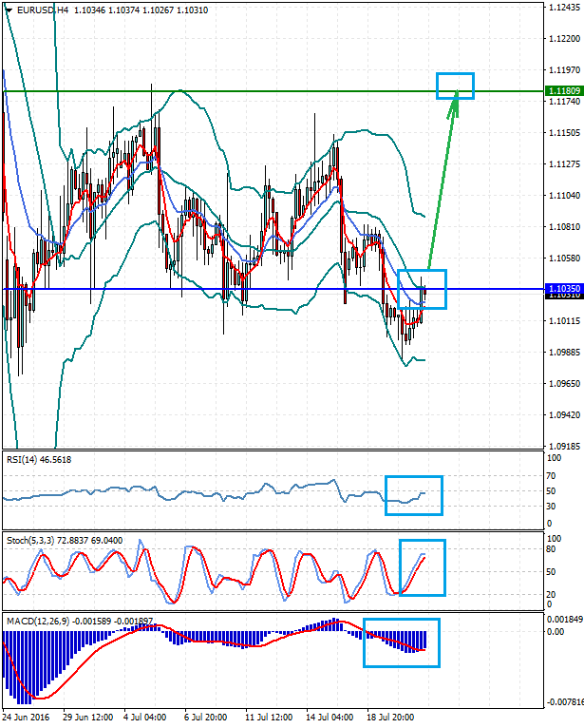Click the 1.12435 value on the price scale
The image size is (584, 728).
click(x=564, y=8)
